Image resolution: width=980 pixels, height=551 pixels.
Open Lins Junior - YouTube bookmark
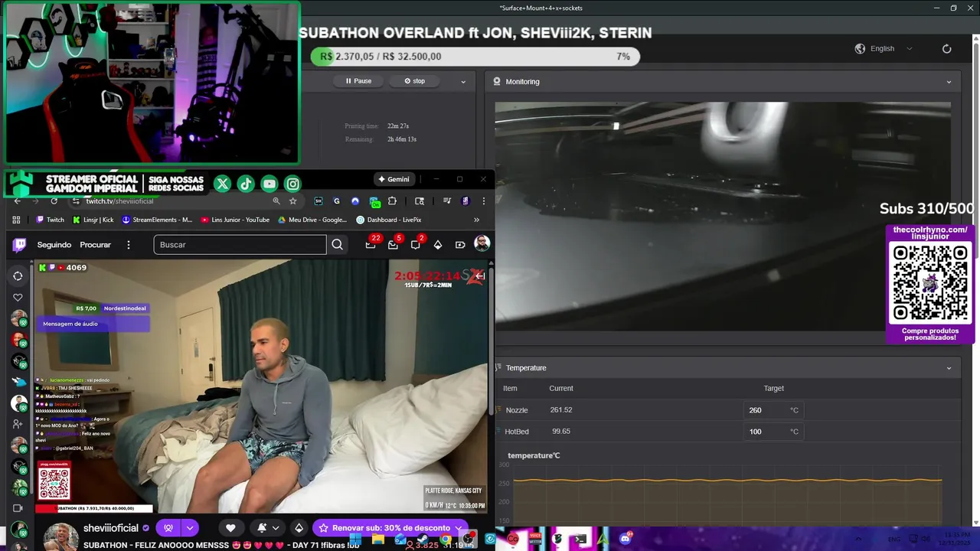coord(235,220)
